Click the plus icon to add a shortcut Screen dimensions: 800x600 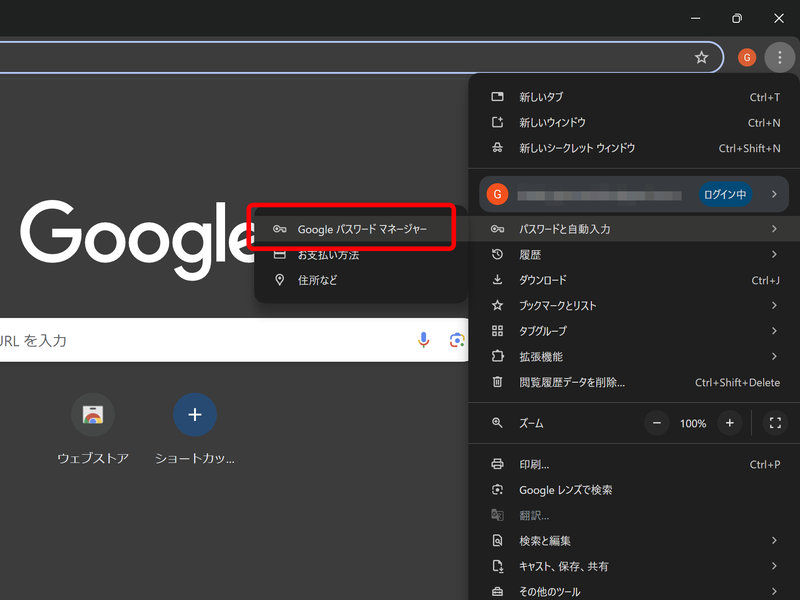(x=194, y=414)
